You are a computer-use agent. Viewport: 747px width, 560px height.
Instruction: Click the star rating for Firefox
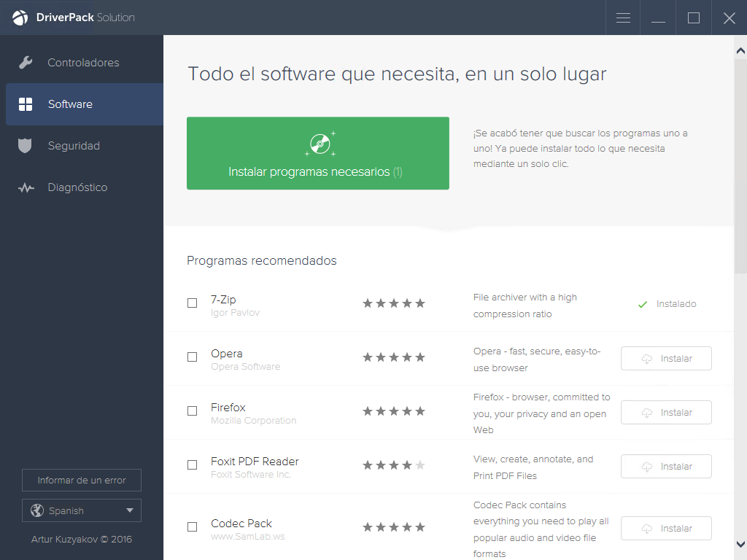393,411
